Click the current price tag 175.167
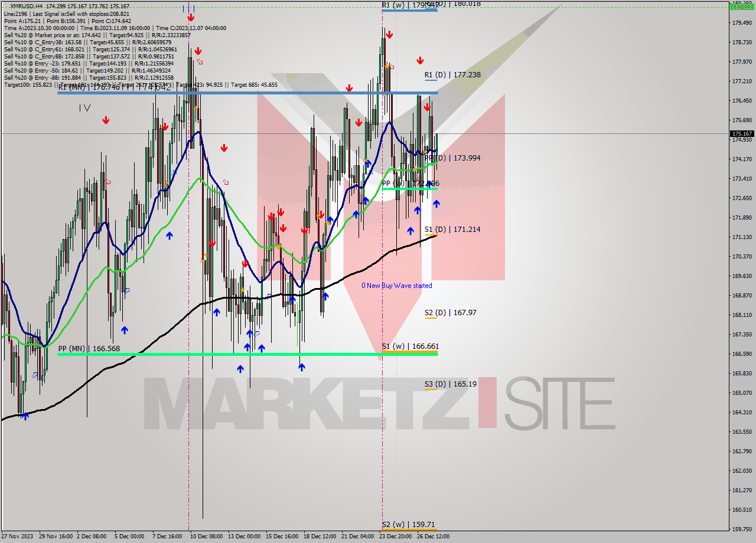Image resolution: width=756 pixels, height=543 pixels. pos(742,134)
